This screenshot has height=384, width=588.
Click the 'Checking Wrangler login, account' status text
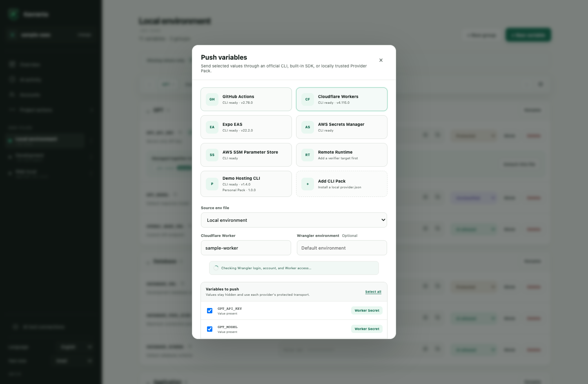[x=266, y=268]
